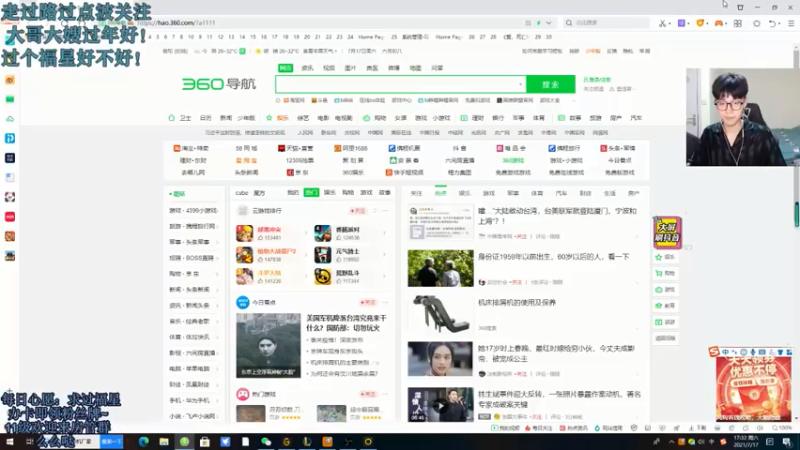Click the page vertical scrollbar thumb
This screenshot has width=800, height=450.
[x=796, y=214]
